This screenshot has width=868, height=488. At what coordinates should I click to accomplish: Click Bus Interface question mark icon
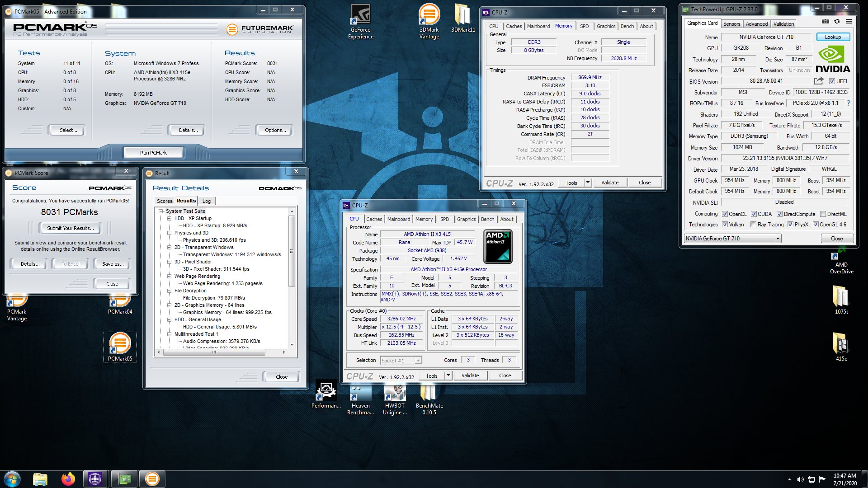pos(849,103)
